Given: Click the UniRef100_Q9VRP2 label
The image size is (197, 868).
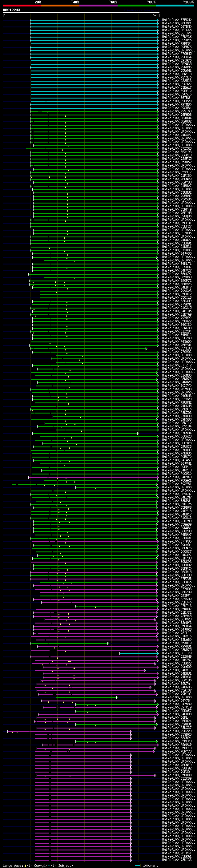Looking at the screenshot, I should pyautogui.click(x=177, y=318).
